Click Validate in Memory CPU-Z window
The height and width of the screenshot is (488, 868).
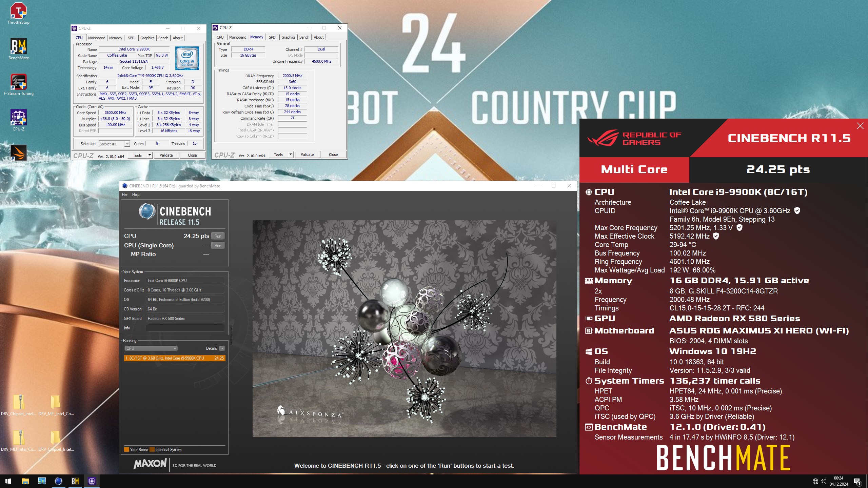(x=307, y=155)
